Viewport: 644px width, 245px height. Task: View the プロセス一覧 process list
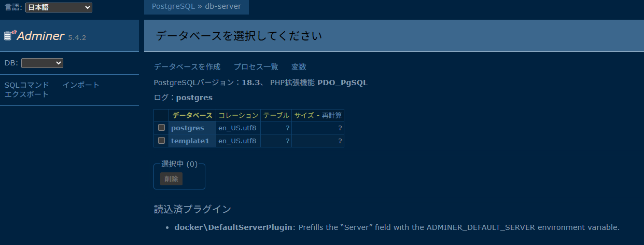coord(256,67)
